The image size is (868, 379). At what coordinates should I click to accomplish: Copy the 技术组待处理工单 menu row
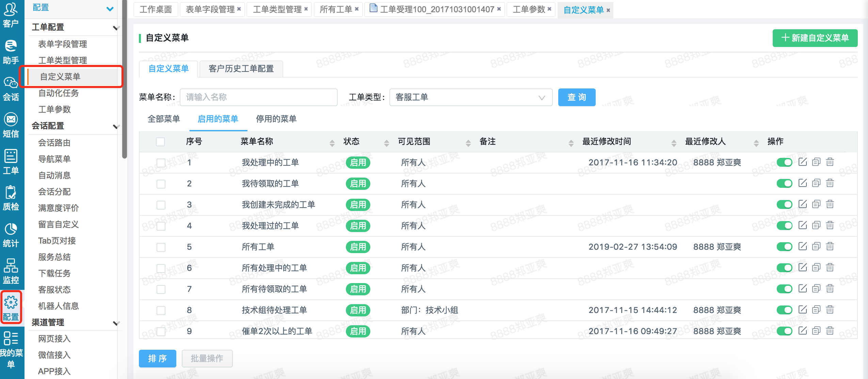pyautogui.click(x=816, y=310)
